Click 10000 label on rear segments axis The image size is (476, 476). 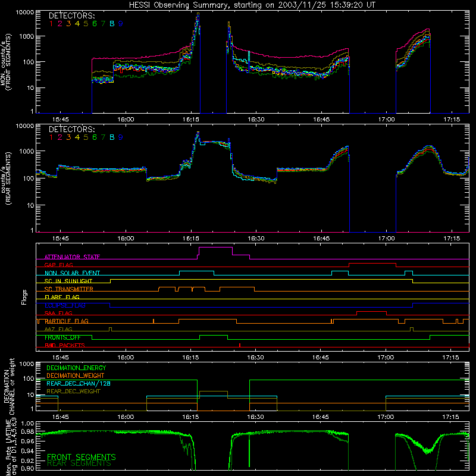coord(25,126)
